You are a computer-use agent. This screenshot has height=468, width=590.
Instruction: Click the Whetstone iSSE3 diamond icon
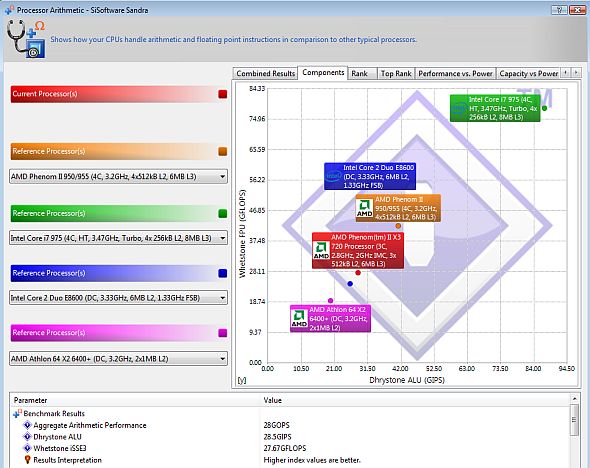point(27,448)
